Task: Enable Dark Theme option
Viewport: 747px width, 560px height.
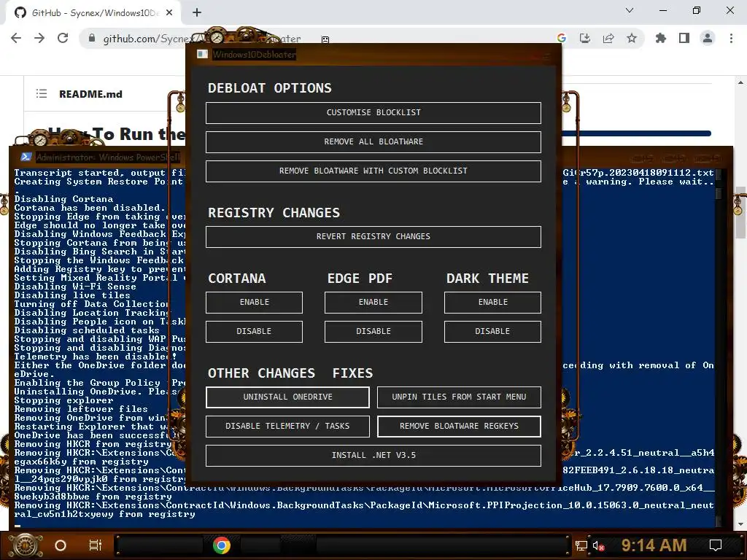Action: click(x=492, y=303)
